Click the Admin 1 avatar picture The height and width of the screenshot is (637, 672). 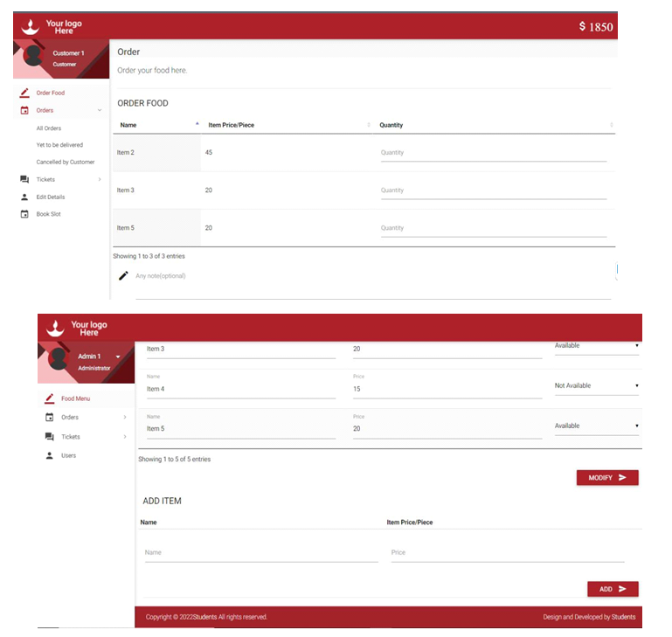58,359
